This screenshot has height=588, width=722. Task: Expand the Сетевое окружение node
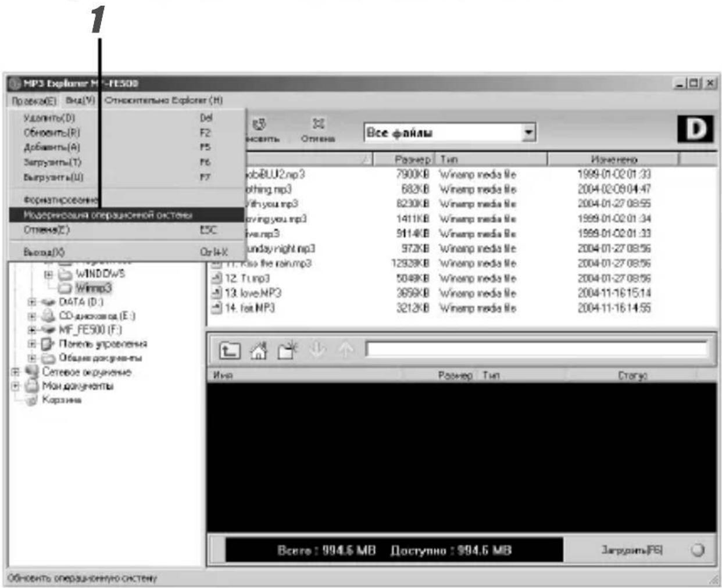16,372
